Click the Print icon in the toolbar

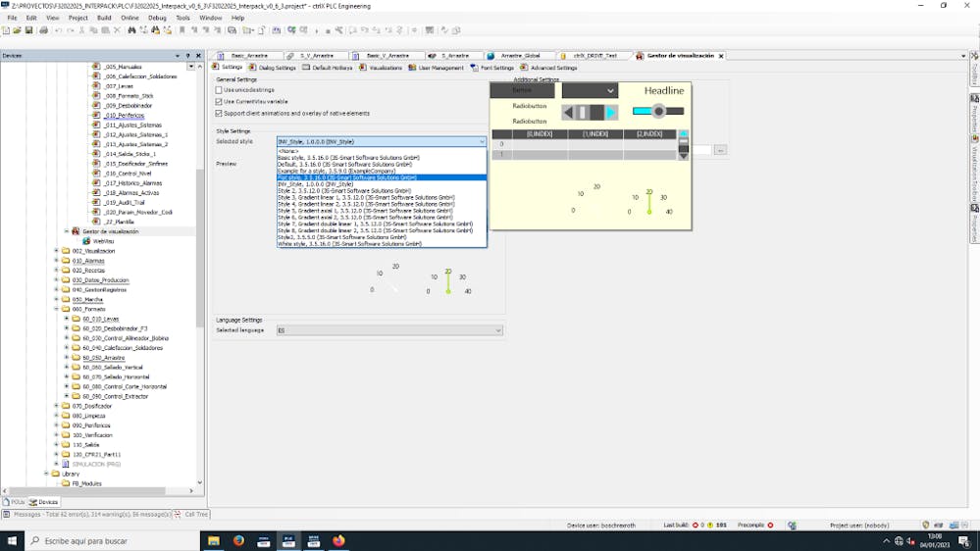43,30
